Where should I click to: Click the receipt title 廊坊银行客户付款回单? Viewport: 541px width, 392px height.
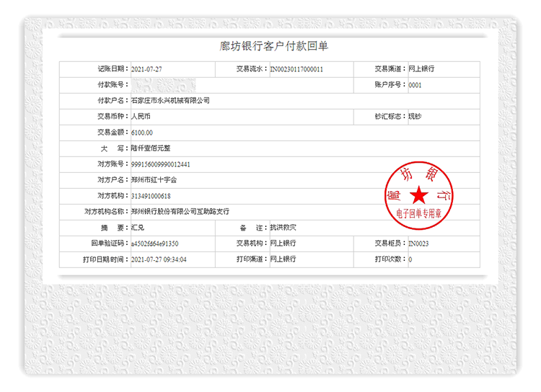coord(273,47)
